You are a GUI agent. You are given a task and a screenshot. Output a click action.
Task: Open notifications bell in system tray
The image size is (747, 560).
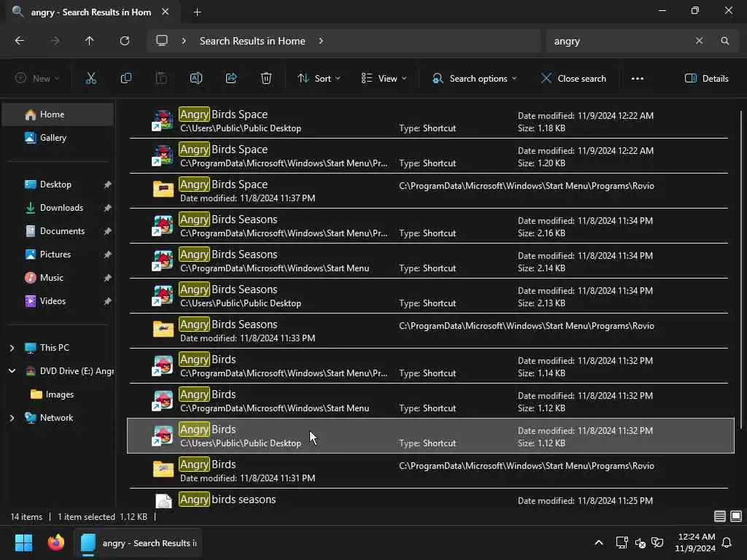tap(727, 542)
